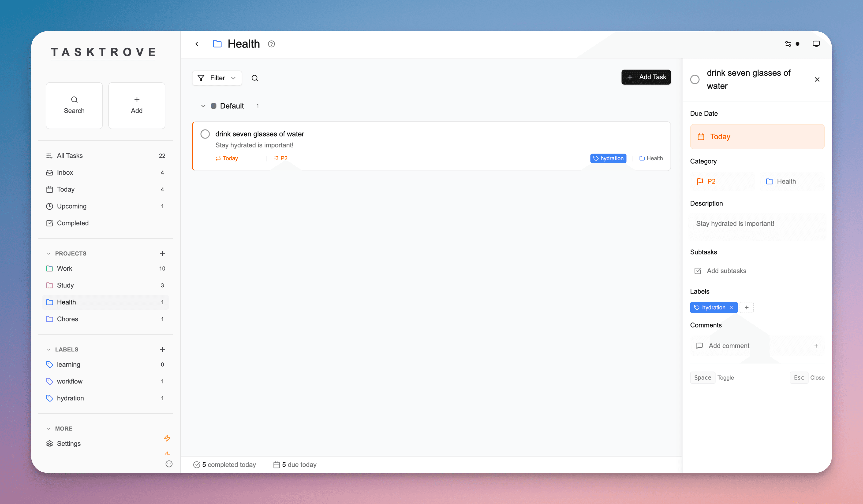The width and height of the screenshot is (863, 504).
Task: Toggle completion circle in task detail panel
Action: pos(695,79)
